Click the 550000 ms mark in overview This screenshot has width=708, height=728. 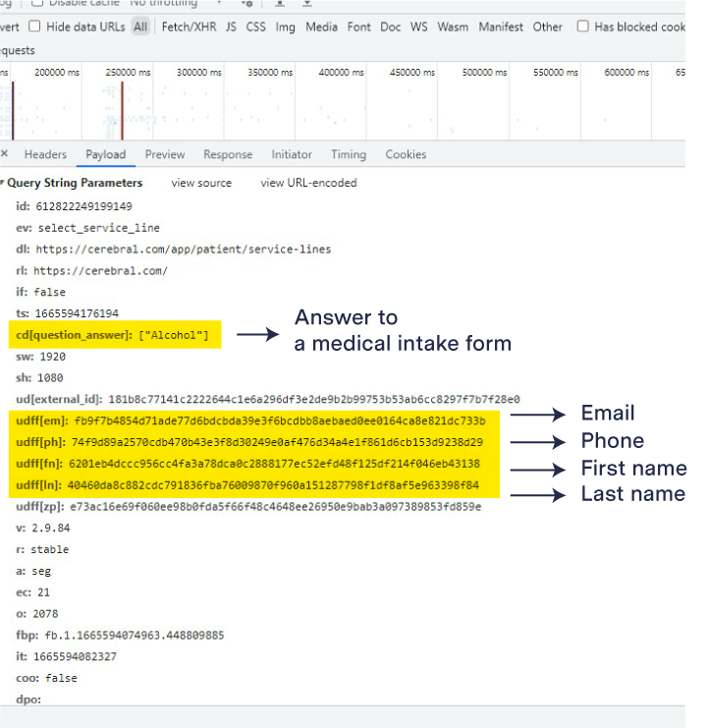coord(556,73)
